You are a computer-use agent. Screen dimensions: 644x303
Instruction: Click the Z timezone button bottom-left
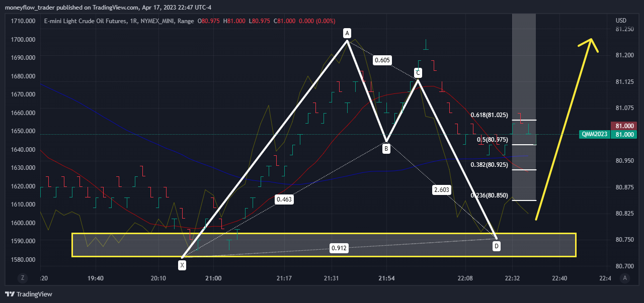click(x=23, y=277)
